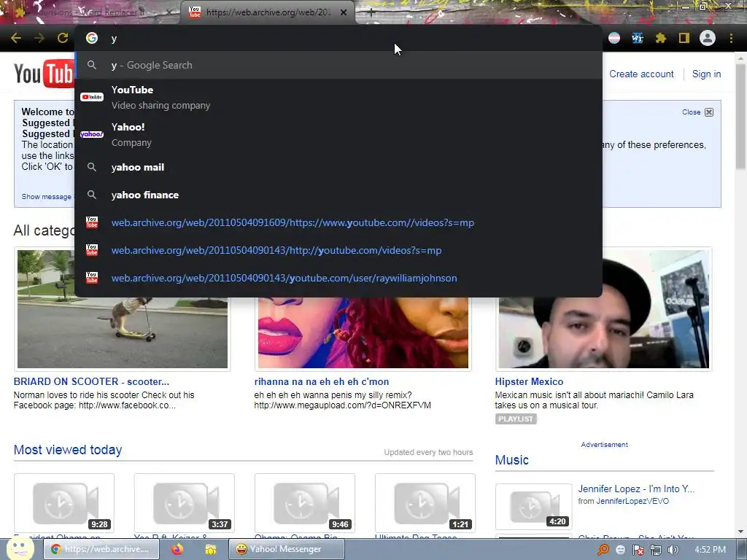Viewport: 747px width, 560px height.
Task: Launch Firefox from the taskbar
Action: 177,549
